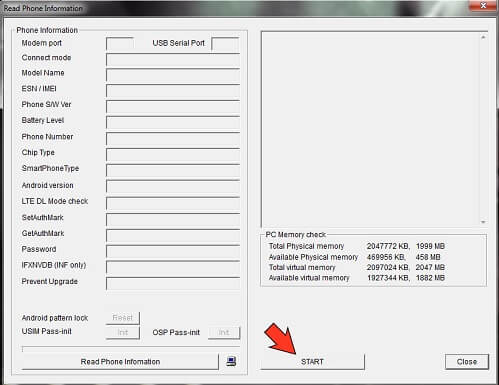
Task: Click the 'Available Physical memory' label
Action: tap(313, 257)
